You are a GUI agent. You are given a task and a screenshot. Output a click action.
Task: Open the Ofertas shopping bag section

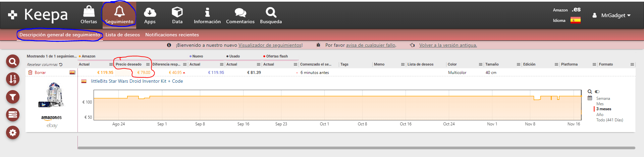point(89,15)
